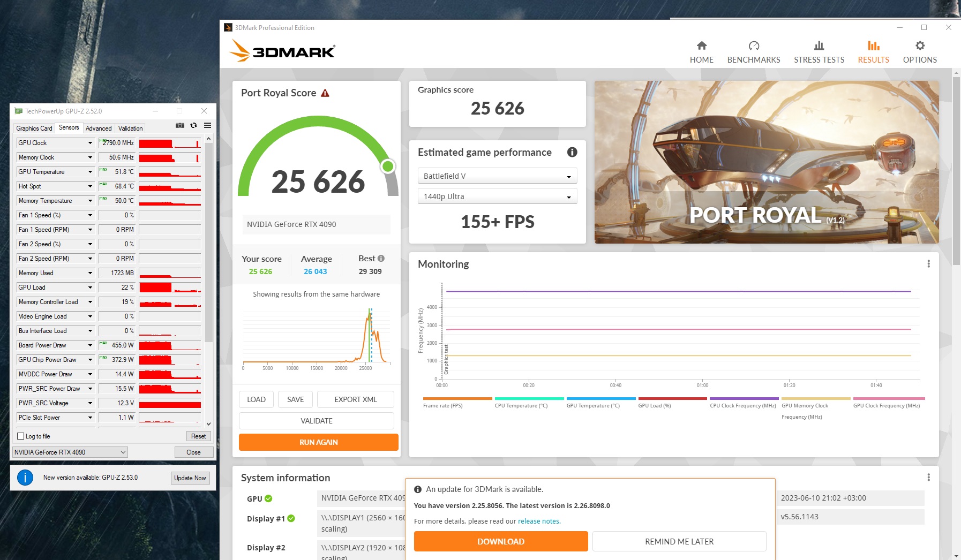
Task: Click the info icon for Estimated game performance
Action: [572, 152]
